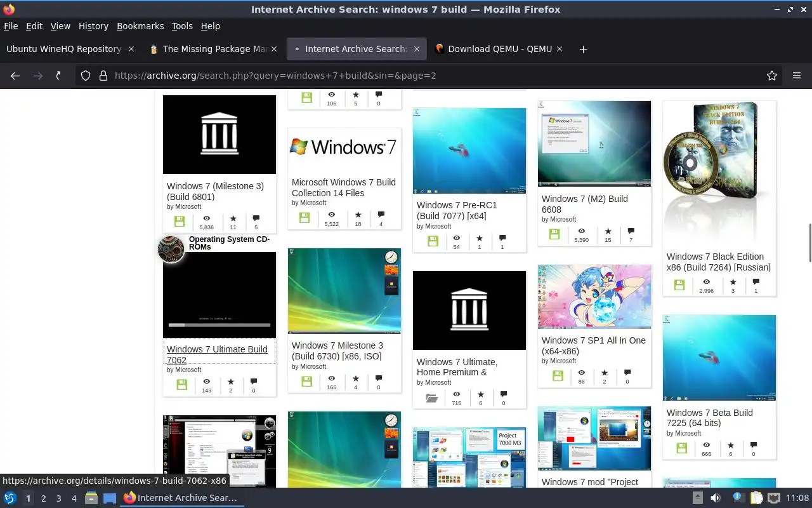Screen dimensions: 812x508
Task: Open Windows 7 Milestone 3 (Build 6730) link
Action: click(x=337, y=351)
